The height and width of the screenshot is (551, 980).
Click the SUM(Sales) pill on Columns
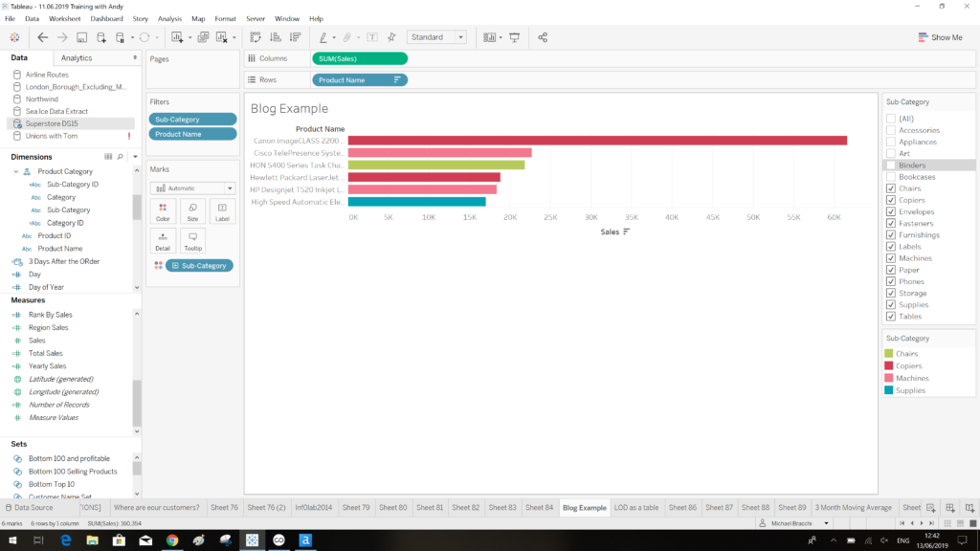360,58
